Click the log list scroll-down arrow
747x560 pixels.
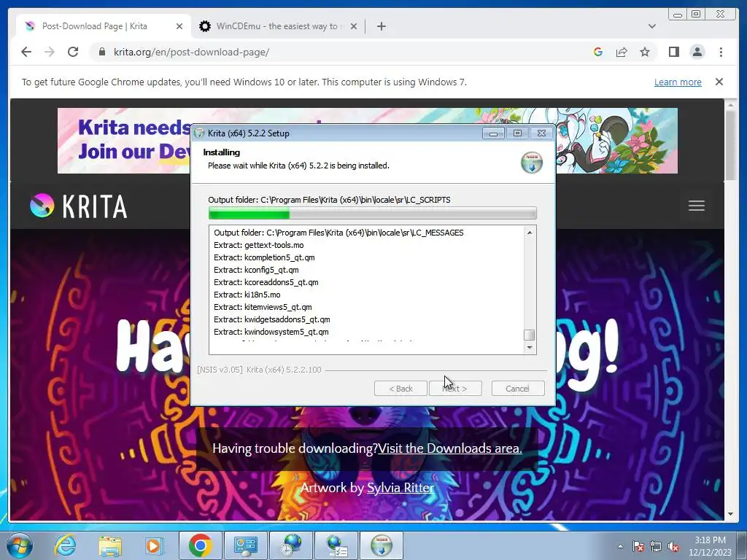(x=530, y=348)
